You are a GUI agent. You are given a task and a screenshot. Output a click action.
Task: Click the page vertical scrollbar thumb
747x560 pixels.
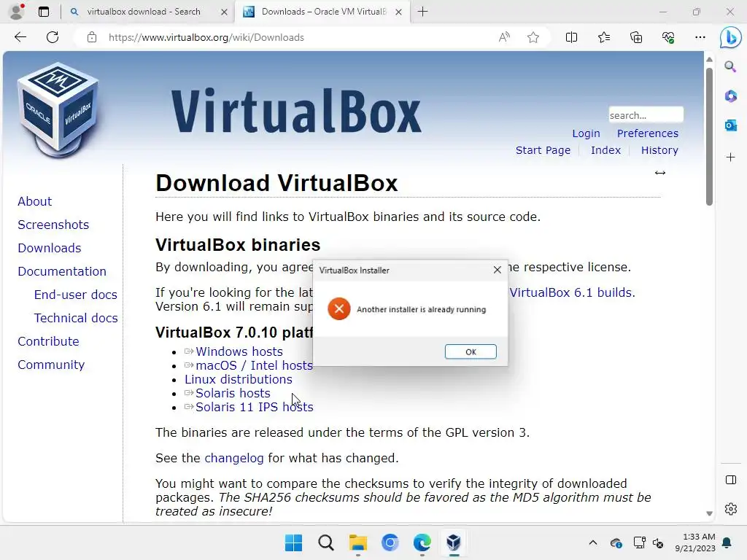[709, 136]
